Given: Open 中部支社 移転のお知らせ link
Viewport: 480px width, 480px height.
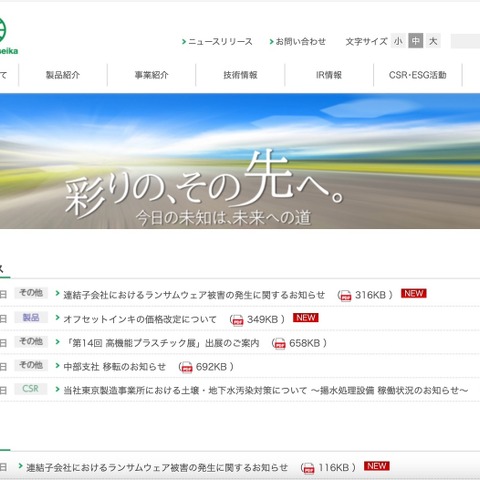Looking at the screenshot, I should pos(115,367).
